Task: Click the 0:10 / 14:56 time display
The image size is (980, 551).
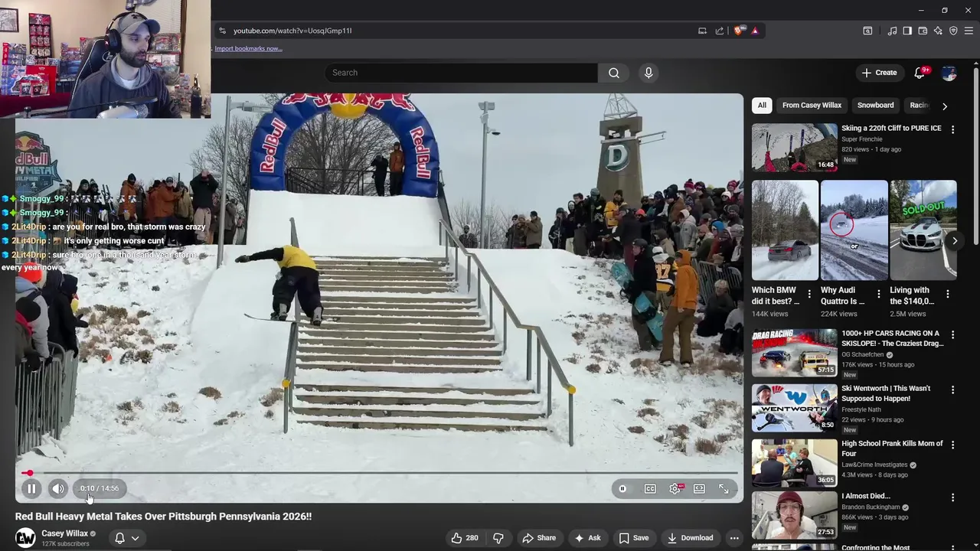Action: [100, 488]
